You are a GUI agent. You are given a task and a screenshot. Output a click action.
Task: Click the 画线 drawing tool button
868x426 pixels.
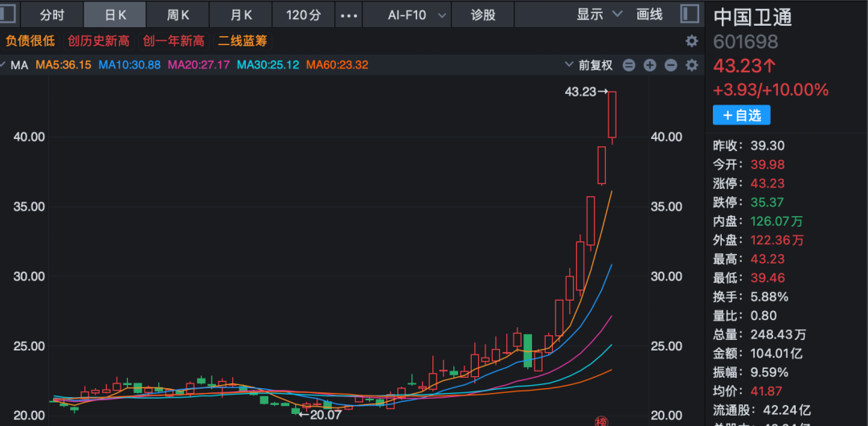click(x=649, y=15)
